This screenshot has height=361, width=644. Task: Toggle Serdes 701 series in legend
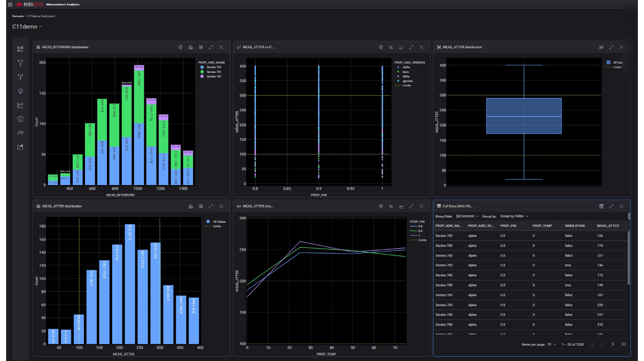(x=213, y=72)
